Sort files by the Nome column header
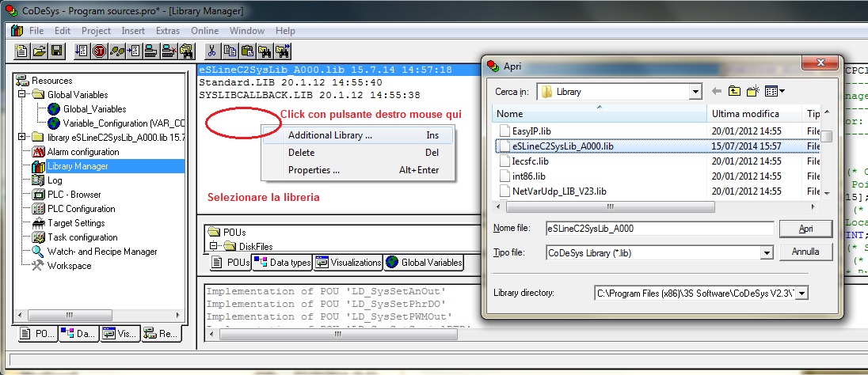This screenshot has width=868, height=375. click(600, 114)
